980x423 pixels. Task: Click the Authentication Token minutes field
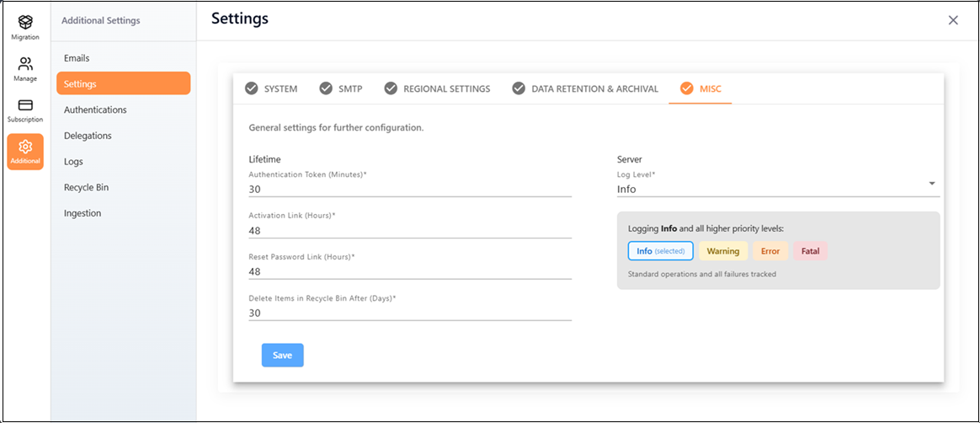[x=410, y=189]
